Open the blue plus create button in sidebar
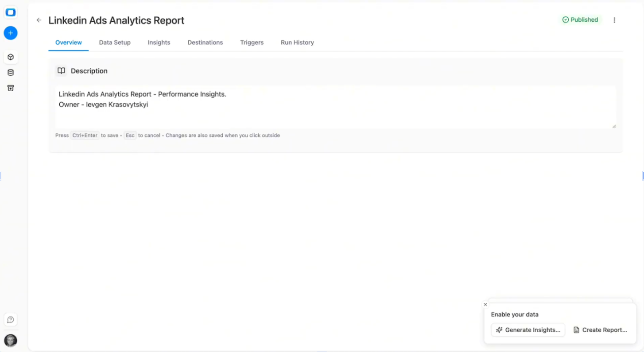This screenshot has height=352, width=644. click(10, 33)
